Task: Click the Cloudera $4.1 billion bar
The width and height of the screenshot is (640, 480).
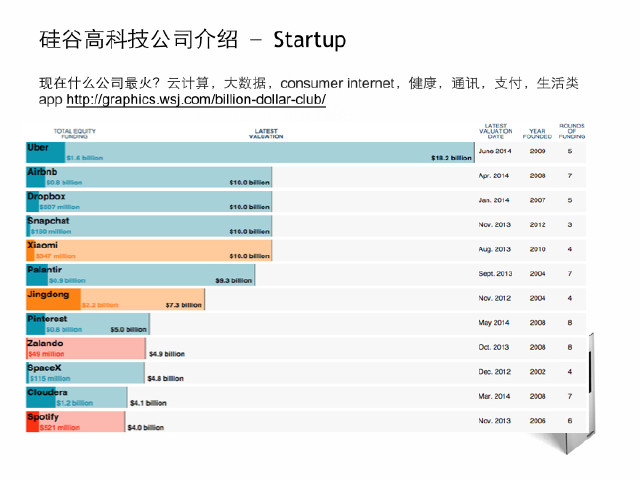Action: click(77, 398)
